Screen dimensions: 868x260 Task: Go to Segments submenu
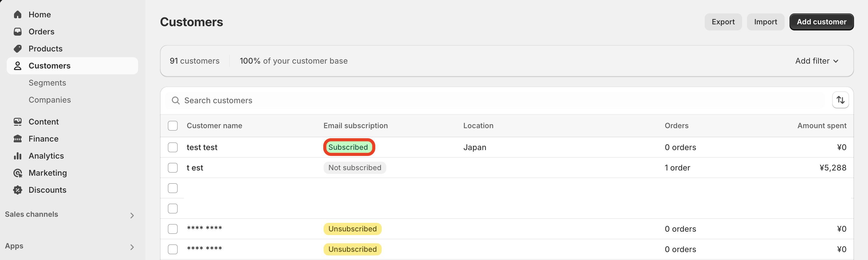tap(47, 83)
